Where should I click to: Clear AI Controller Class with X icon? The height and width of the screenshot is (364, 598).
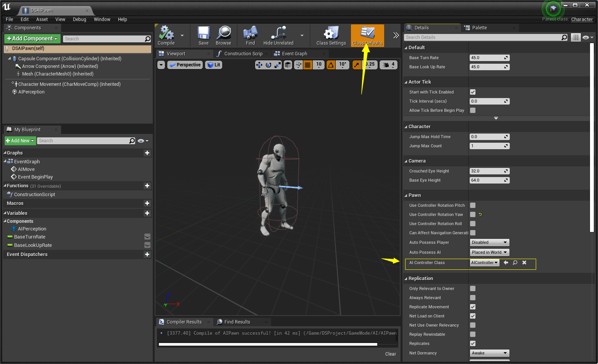(x=524, y=263)
